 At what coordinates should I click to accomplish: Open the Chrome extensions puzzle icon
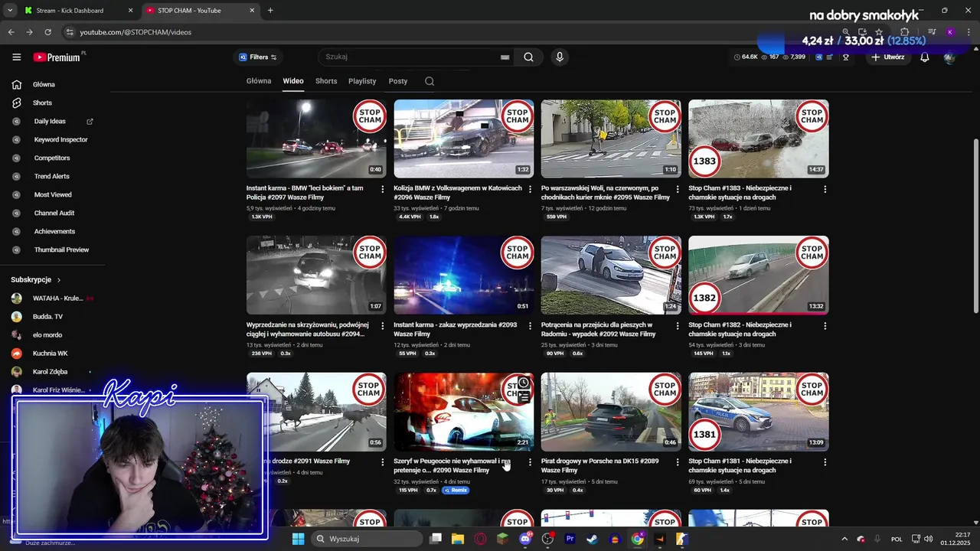tap(904, 32)
